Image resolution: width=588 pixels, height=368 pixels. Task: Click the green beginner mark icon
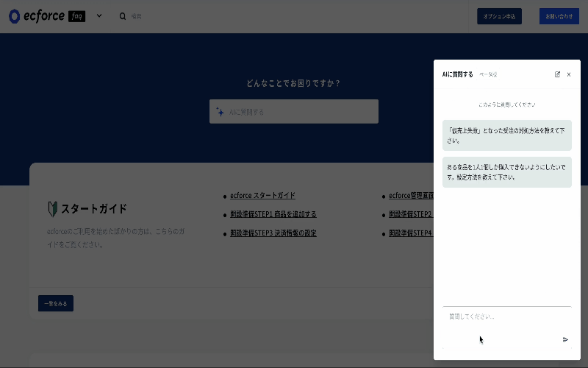[52, 208]
